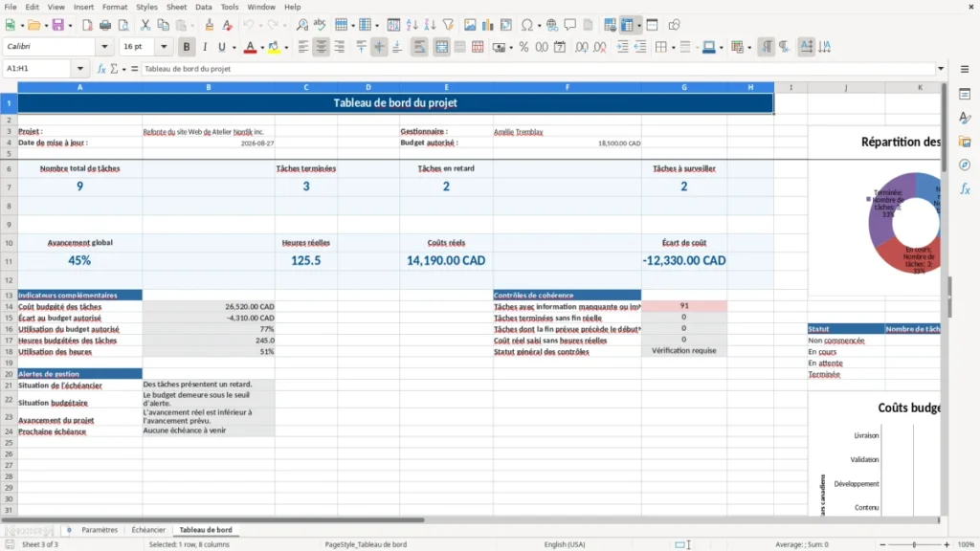Click the Insert Image icon
The image size is (980, 551).
click(x=470, y=25)
